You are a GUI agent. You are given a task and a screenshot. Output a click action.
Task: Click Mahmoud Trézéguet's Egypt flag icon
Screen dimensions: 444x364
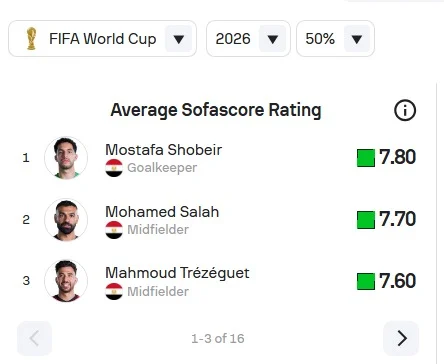click(114, 291)
